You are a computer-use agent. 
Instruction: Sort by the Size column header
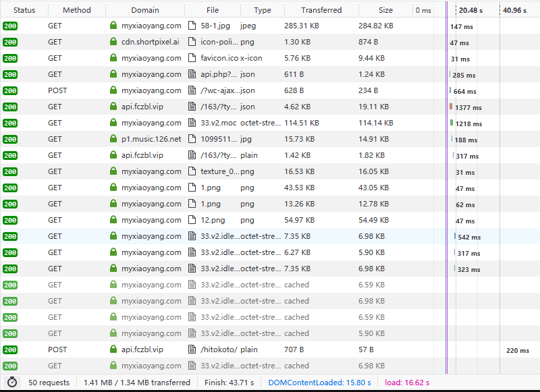coord(385,10)
